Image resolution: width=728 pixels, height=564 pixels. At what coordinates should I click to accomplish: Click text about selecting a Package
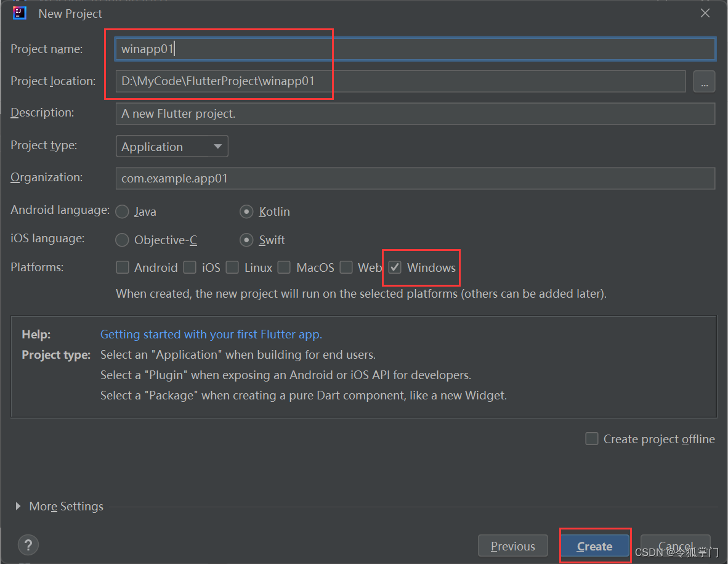tap(304, 396)
